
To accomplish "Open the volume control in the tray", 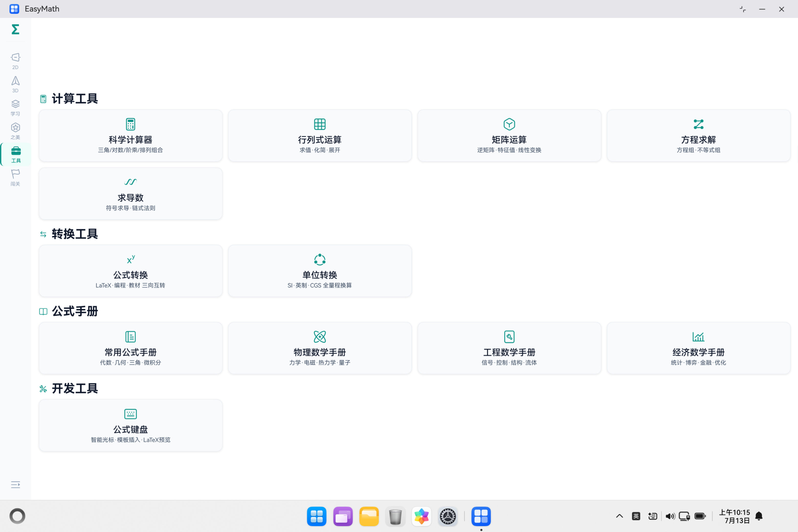I will tap(670, 516).
